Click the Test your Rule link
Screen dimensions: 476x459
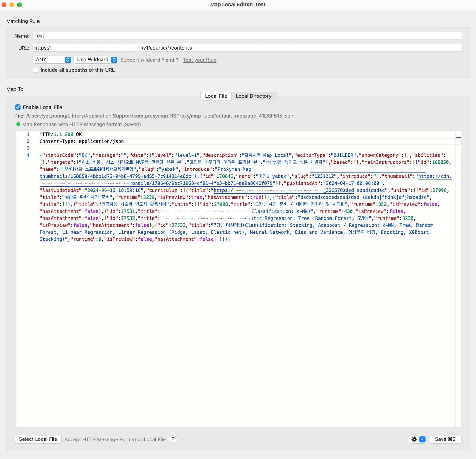(199, 60)
